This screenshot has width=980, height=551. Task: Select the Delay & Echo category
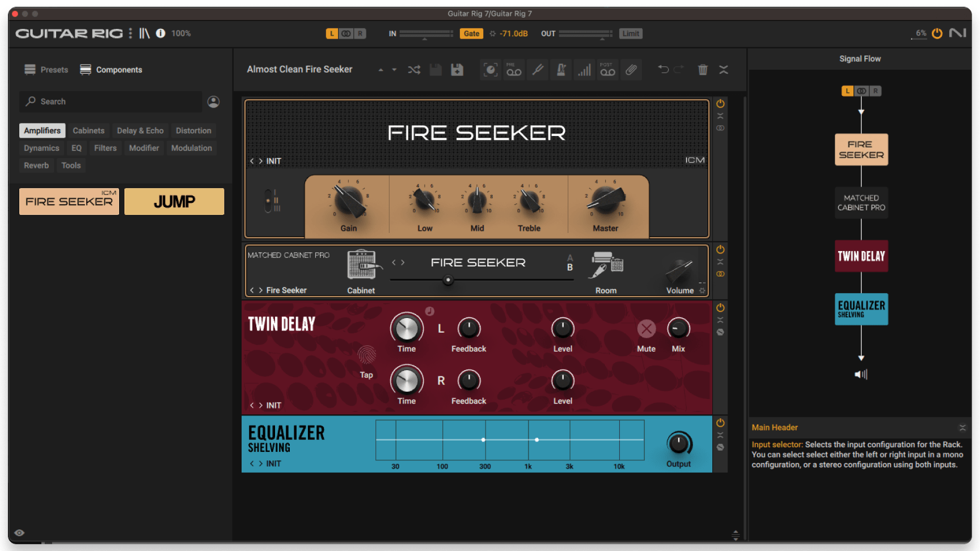tap(140, 130)
